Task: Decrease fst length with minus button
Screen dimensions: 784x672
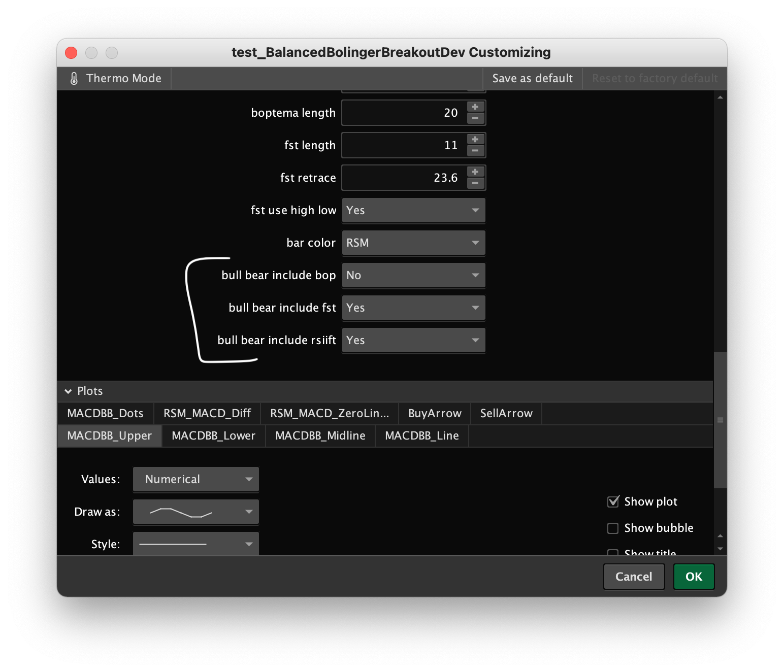Action: click(475, 151)
